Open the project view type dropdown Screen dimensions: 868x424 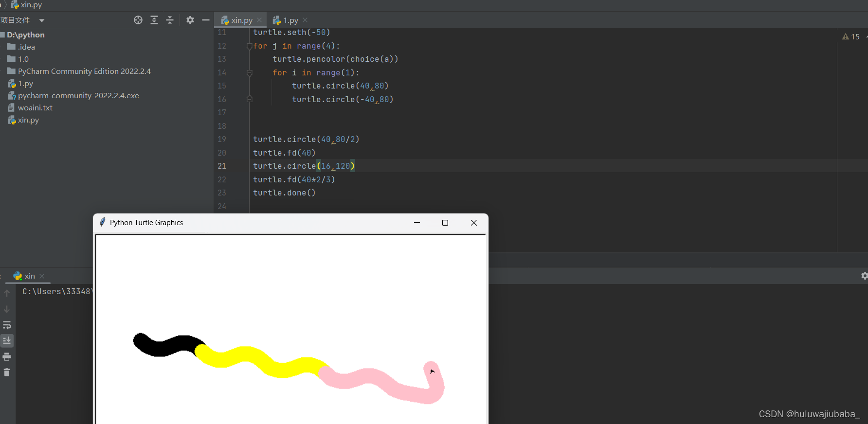42,20
